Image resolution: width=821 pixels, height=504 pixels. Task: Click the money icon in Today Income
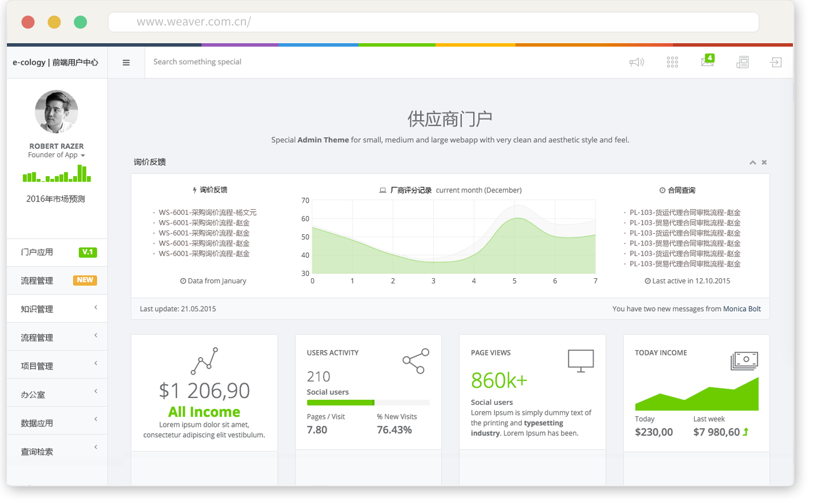[744, 361]
